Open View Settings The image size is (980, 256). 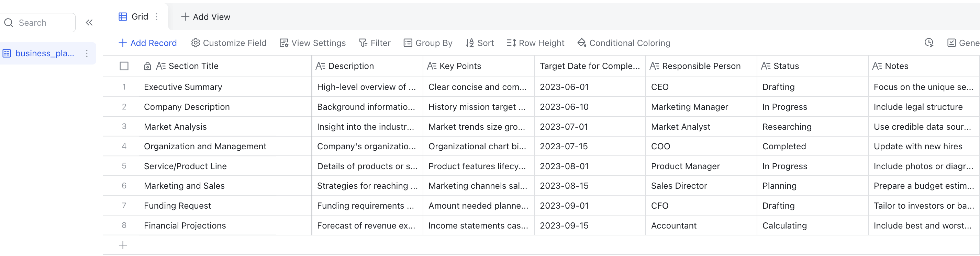click(x=313, y=43)
